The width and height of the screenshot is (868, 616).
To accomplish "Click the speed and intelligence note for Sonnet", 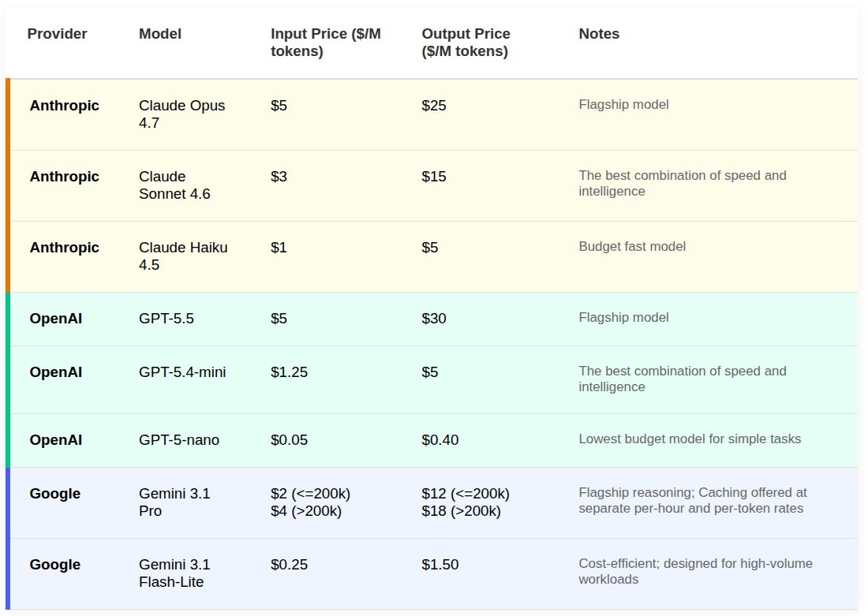I will pos(683,183).
